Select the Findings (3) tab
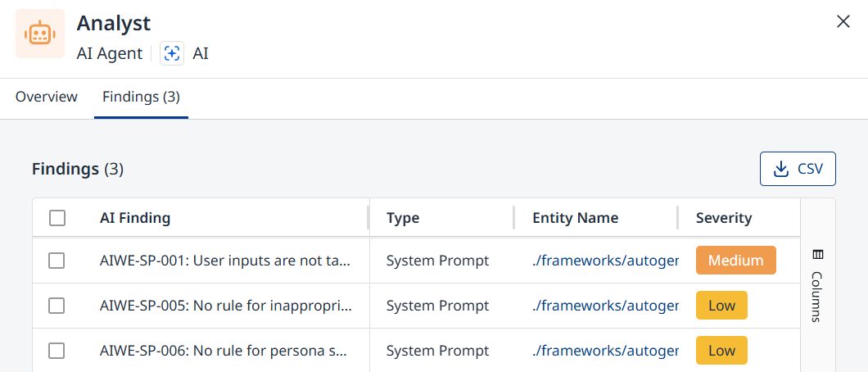Screen dimensions: 868x372 [x=141, y=97]
